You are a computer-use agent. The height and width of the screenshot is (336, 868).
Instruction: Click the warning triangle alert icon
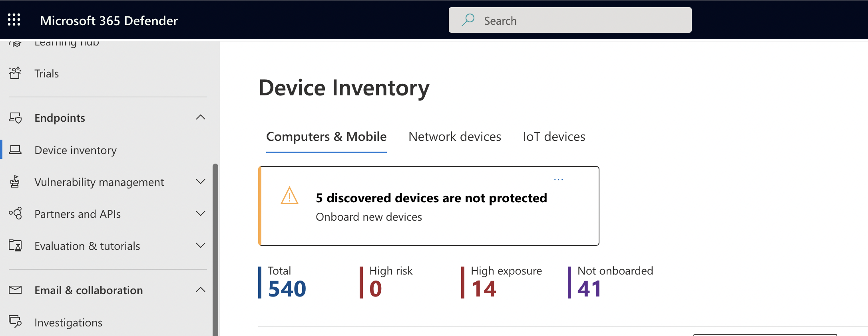pyautogui.click(x=289, y=196)
